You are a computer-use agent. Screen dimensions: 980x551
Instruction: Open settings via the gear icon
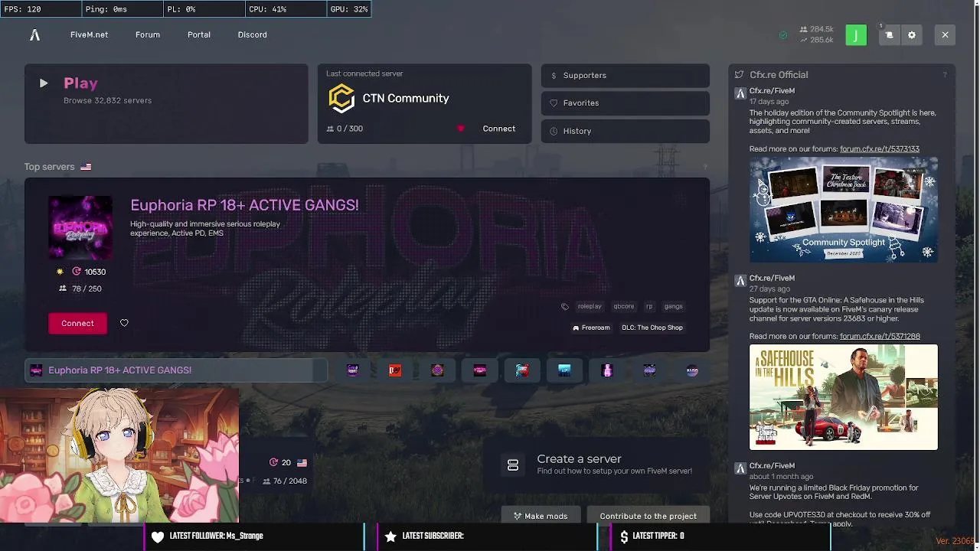pos(911,34)
